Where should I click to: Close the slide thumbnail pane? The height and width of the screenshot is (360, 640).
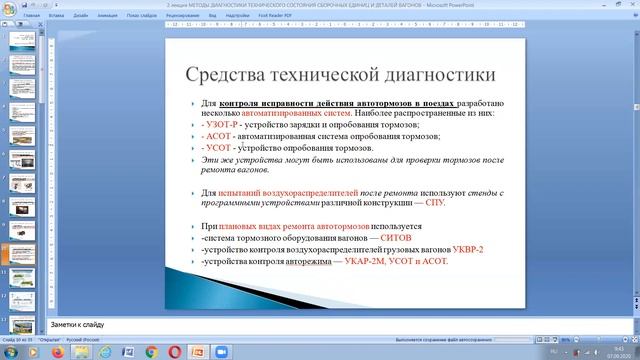click(40, 24)
